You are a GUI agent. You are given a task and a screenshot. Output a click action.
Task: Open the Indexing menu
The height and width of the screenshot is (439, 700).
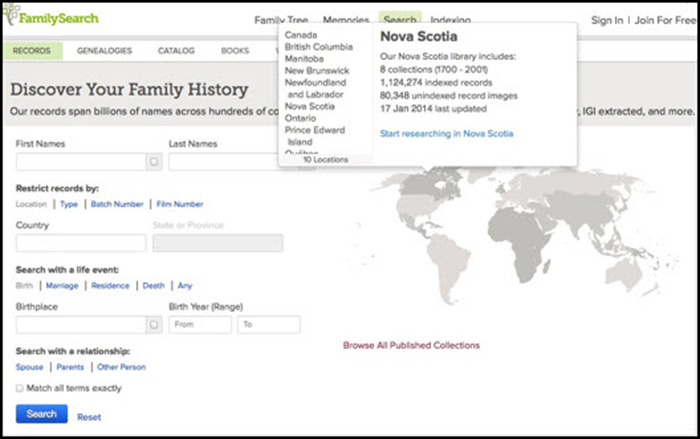click(450, 20)
